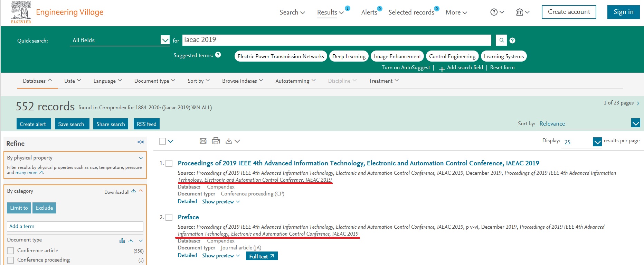The height and width of the screenshot is (265, 644).
Task: Open many more physical properties link
Action: coord(29,173)
